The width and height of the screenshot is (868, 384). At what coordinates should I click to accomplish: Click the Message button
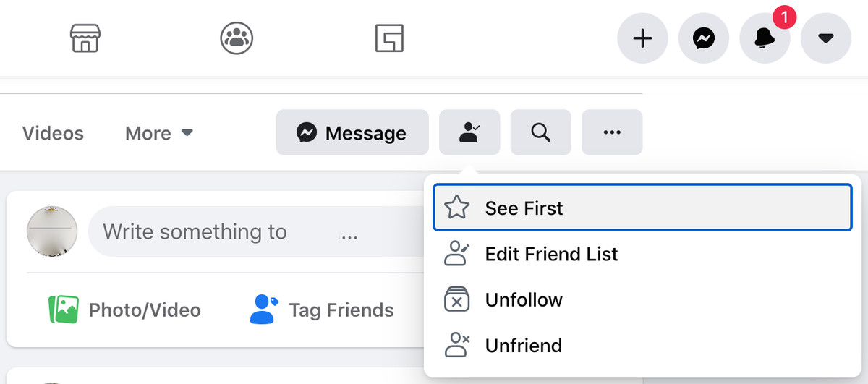click(352, 132)
